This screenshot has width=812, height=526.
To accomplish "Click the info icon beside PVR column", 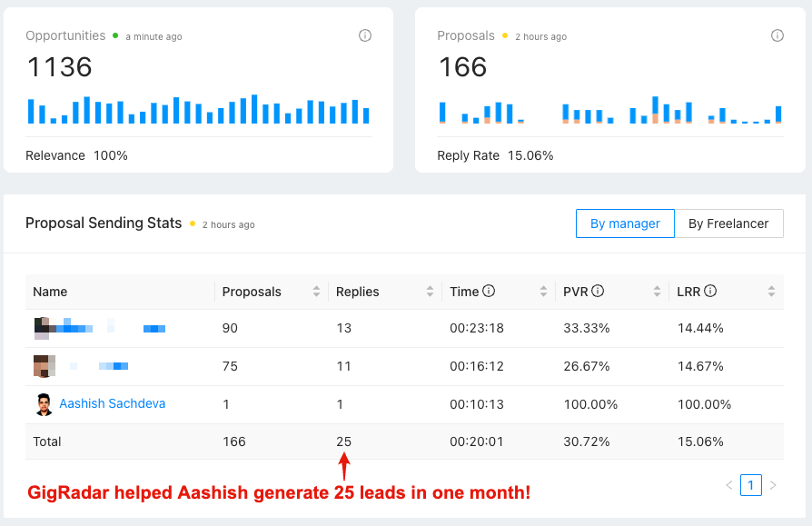I will point(598,291).
